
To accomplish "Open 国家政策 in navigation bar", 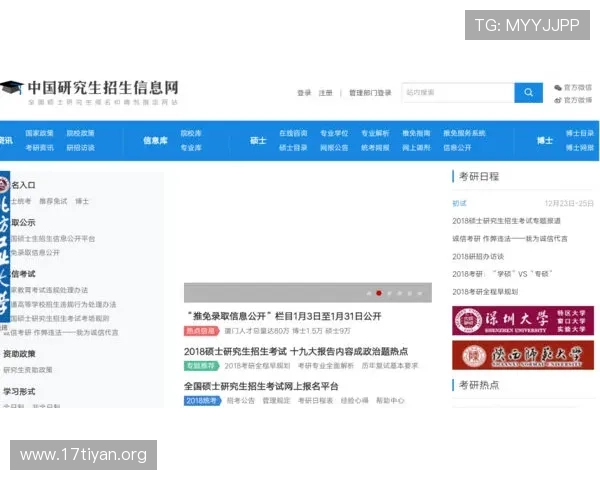I will (39, 133).
